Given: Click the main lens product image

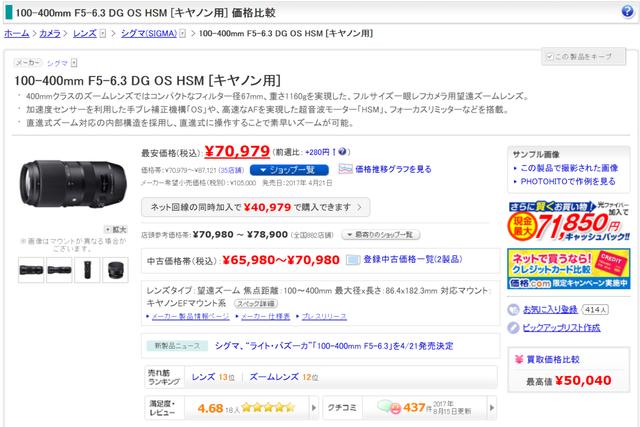Looking at the screenshot, I should tap(73, 184).
